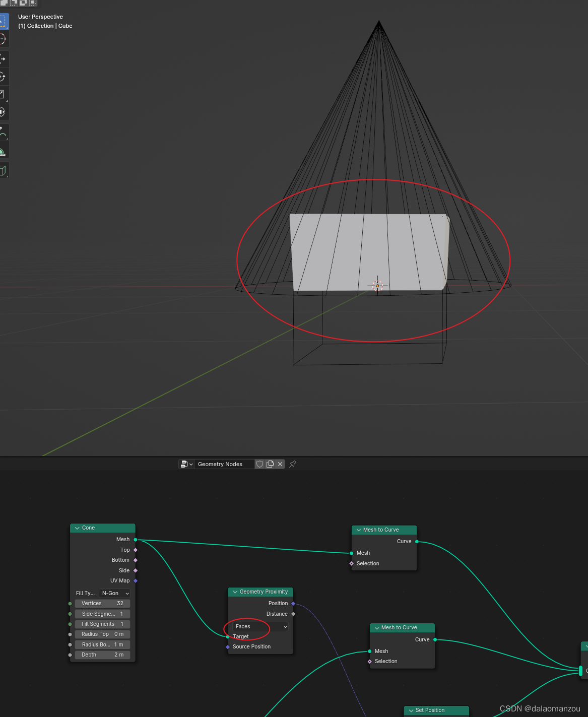Viewport: 588px width, 717px height.
Task: Click the Vertices input socket on Cone
Action: tap(70, 604)
